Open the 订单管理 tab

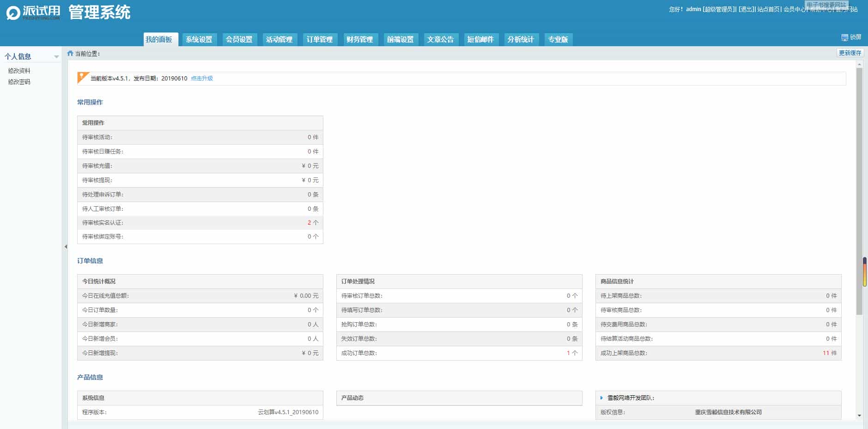[319, 40]
